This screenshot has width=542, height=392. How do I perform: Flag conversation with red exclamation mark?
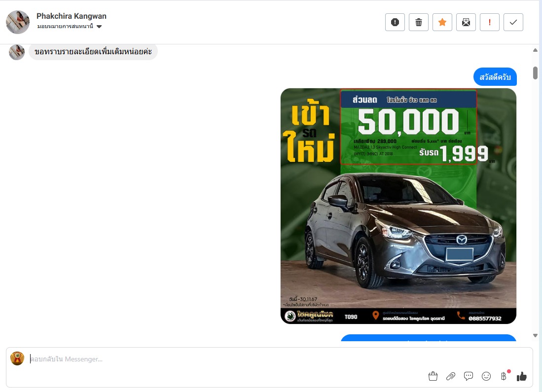tap(489, 23)
